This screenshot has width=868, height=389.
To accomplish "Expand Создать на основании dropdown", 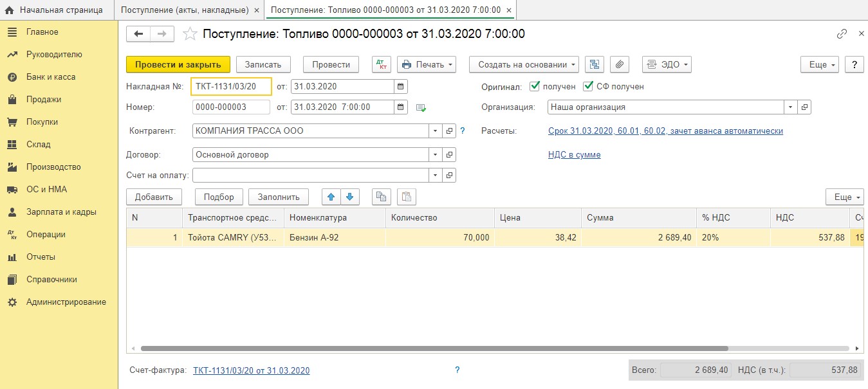I will click(x=524, y=64).
